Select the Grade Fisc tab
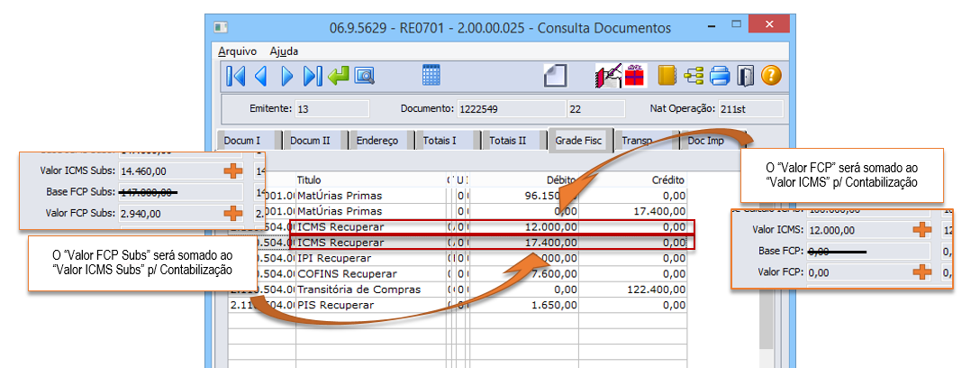This screenshot has width=980, height=368. pos(580,141)
